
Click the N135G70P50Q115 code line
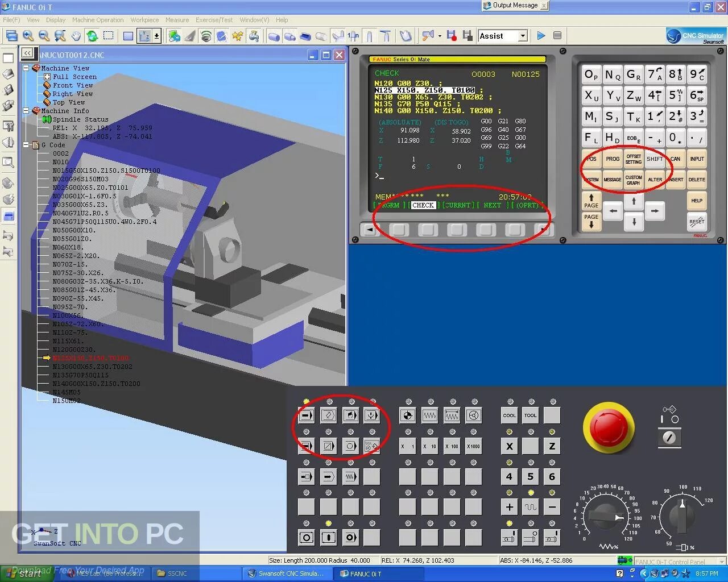tap(80, 375)
